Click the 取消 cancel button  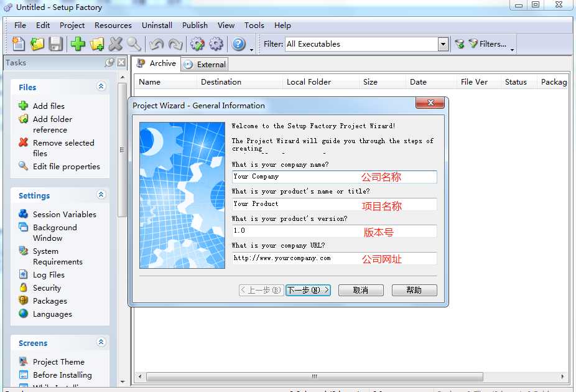(361, 290)
